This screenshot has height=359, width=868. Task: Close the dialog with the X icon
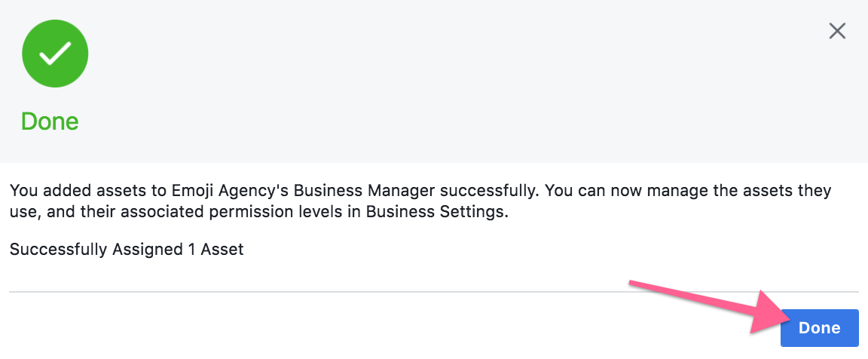pyautogui.click(x=837, y=31)
